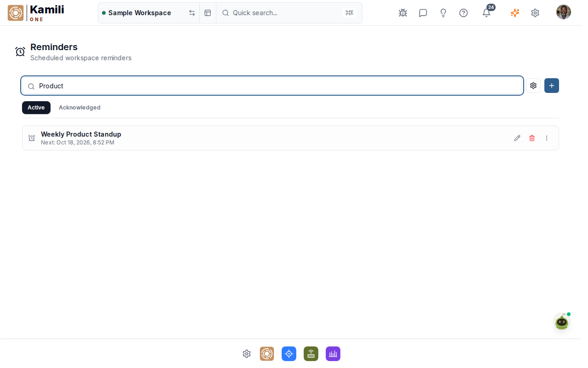Viewport: 588px width, 368px height.
Task: Click the lightbulb ideas icon
Action: click(x=443, y=13)
